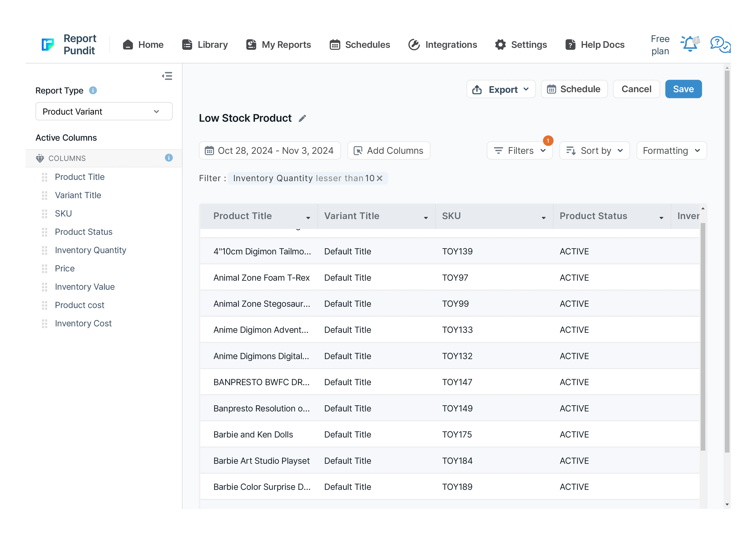Click the COLUMNS info icon
Screen dimensions: 756x534
tap(169, 158)
